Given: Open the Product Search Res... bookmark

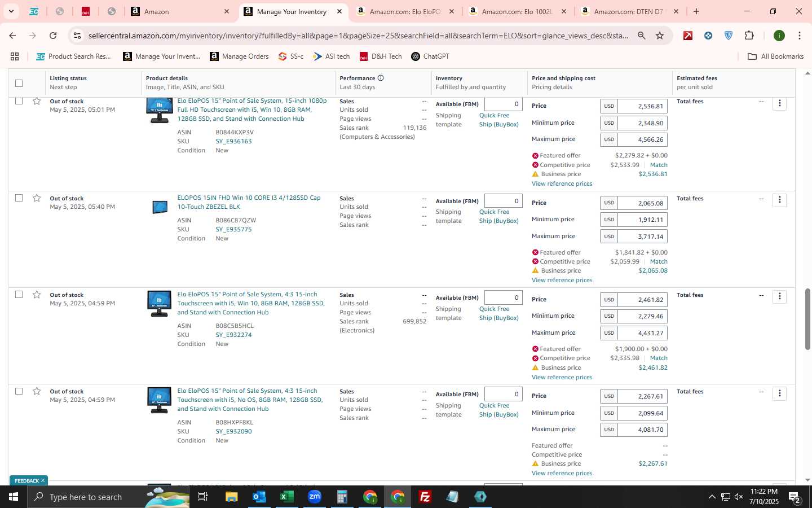Looking at the screenshot, I should click(73, 56).
